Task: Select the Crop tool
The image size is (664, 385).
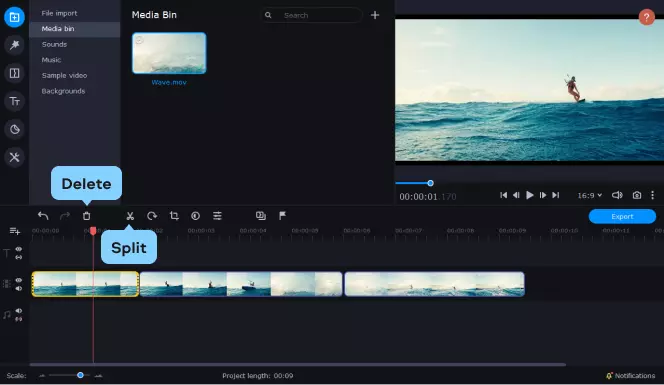Action: [174, 216]
